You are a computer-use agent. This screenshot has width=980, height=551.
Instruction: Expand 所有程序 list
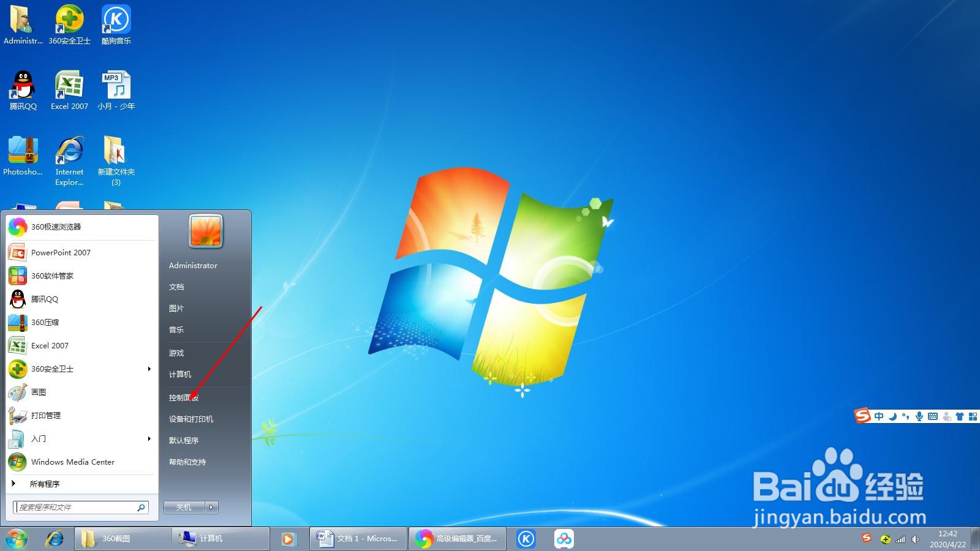coord(82,484)
